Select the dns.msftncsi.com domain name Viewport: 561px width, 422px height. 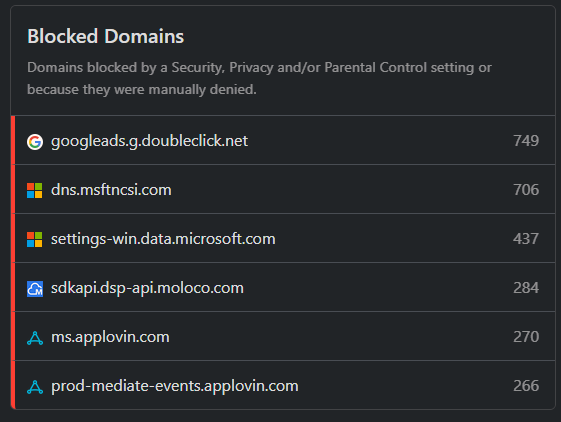[111, 190]
